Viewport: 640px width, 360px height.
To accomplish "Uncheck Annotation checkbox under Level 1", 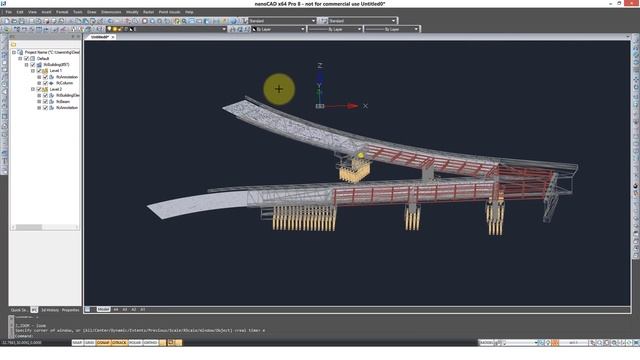I will click(x=46, y=77).
